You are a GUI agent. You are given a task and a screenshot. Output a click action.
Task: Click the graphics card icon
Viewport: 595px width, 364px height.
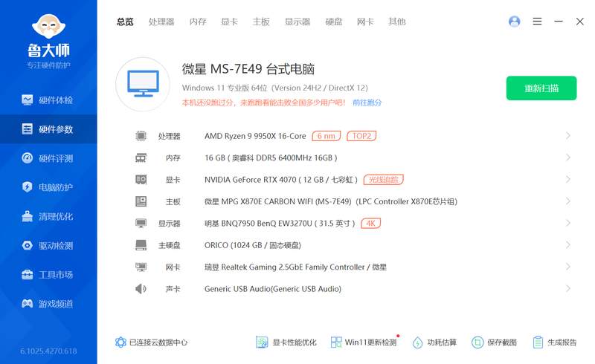[141, 179]
